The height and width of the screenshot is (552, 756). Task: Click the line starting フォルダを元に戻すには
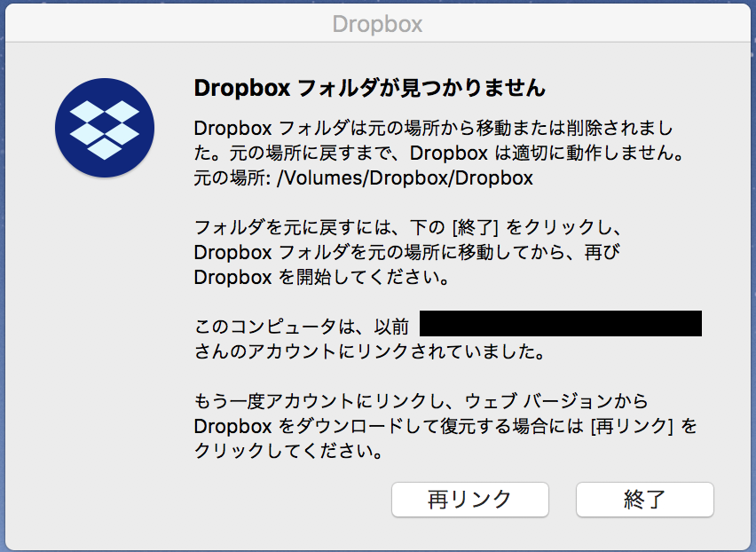(409, 227)
